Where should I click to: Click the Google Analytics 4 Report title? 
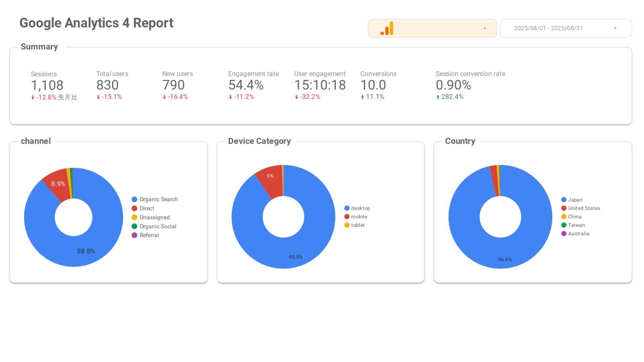pyautogui.click(x=96, y=23)
